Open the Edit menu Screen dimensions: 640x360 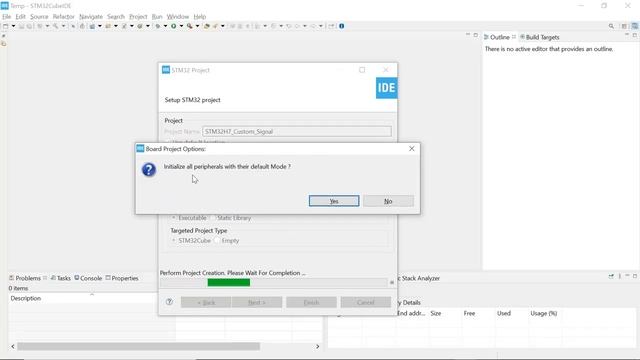coord(20,17)
